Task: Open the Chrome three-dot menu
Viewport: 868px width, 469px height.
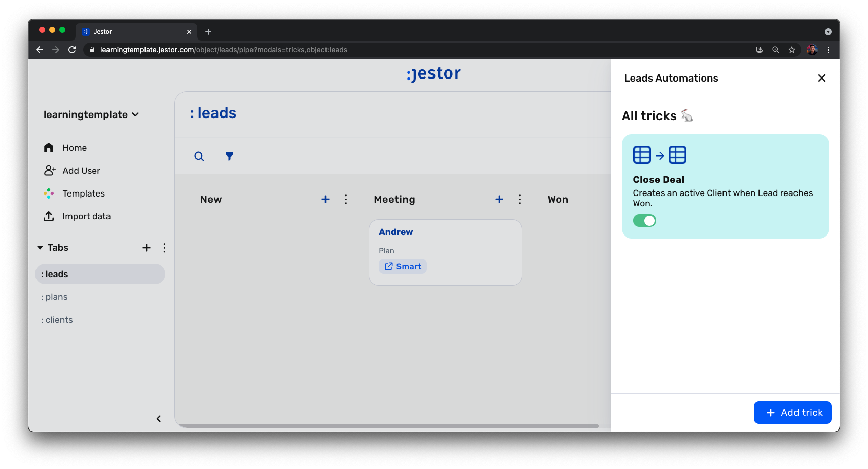Action: (828, 50)
